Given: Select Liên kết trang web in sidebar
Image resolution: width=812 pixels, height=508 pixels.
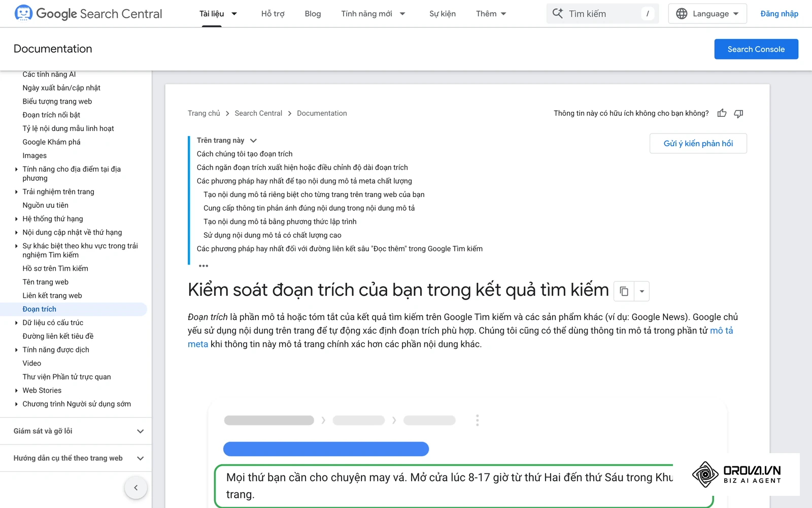Looking at the screenshot, I should click(x=52, y=296).
